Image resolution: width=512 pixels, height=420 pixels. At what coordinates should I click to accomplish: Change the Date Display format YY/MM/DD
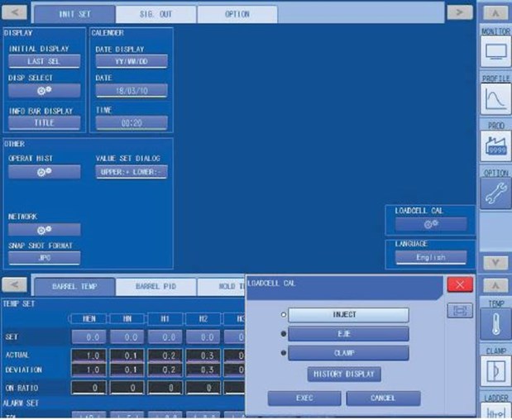132,61
